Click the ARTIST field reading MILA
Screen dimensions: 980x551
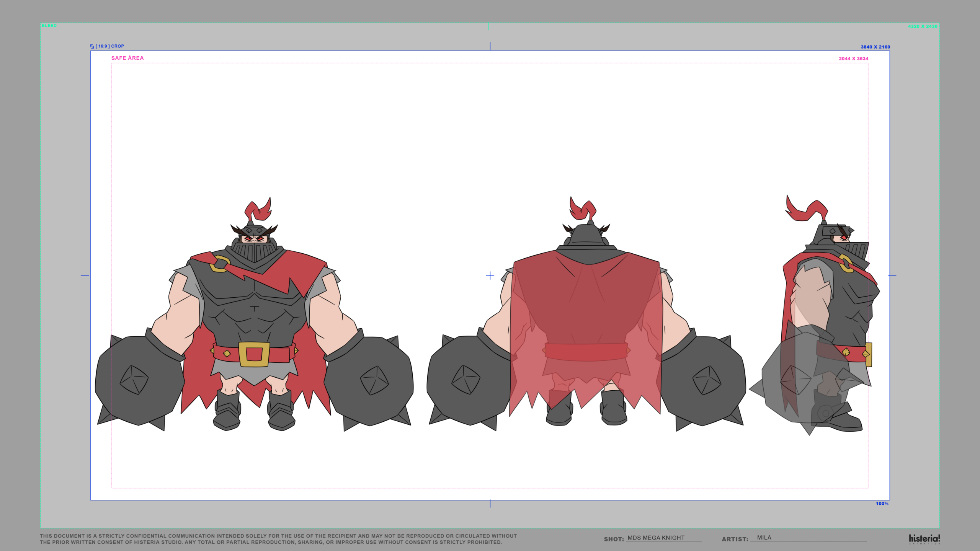tap(764, 538)
